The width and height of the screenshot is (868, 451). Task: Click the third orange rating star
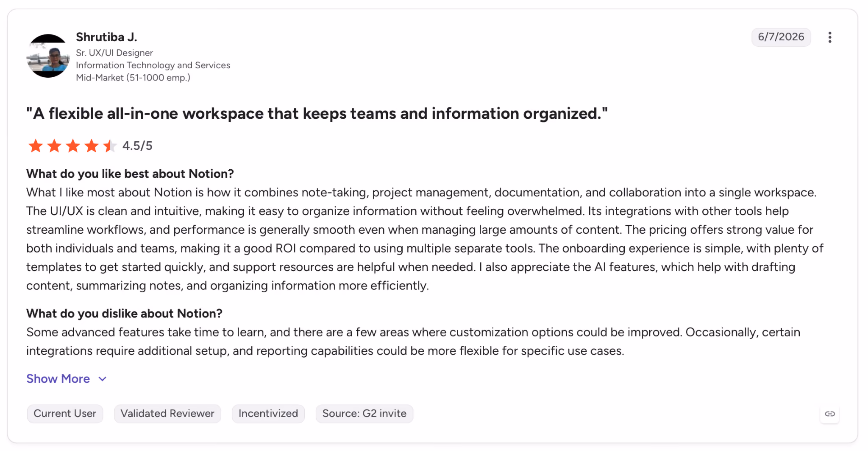coord(73,146)
